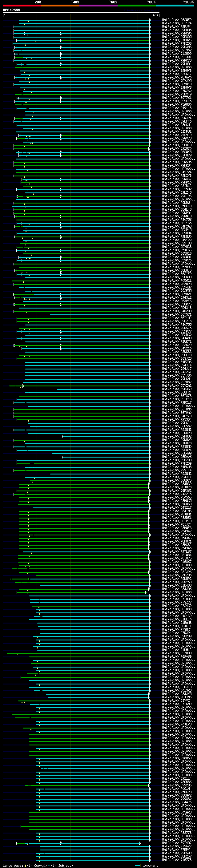Click hit label UniRef100_B9SCL5

pyautogui.click(x=177, y=101)
